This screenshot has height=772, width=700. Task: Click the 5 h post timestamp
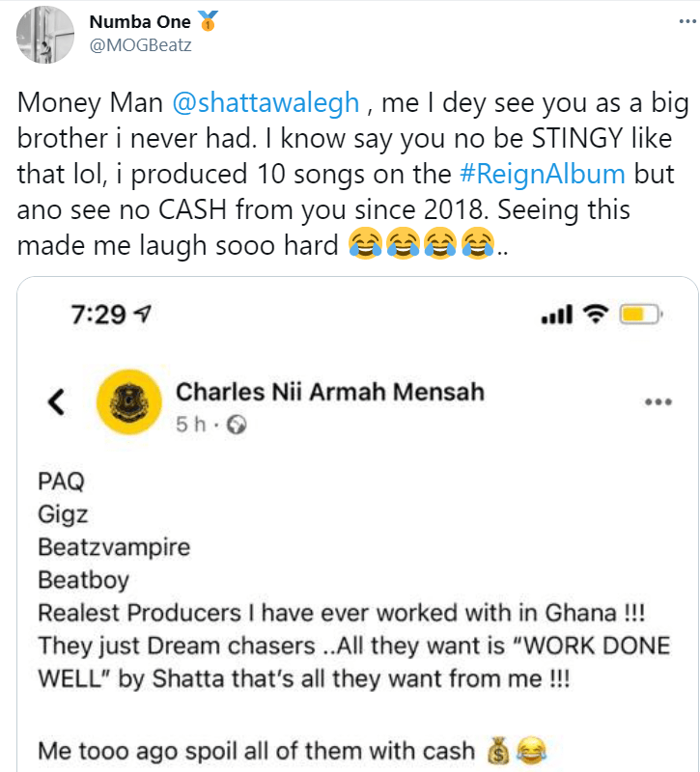[190, 425]
